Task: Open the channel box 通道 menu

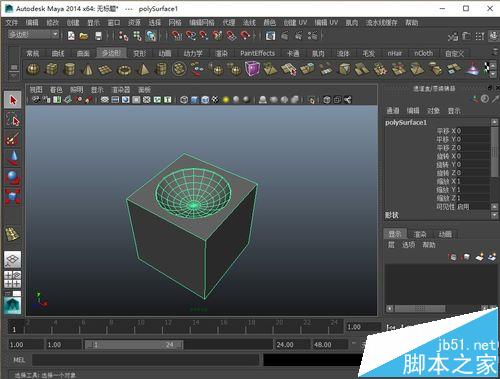Action: tap(393, 111)
